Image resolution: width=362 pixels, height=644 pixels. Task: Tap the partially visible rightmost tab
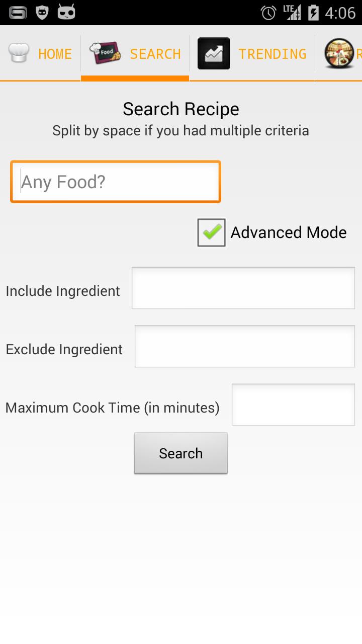(347, 53)
